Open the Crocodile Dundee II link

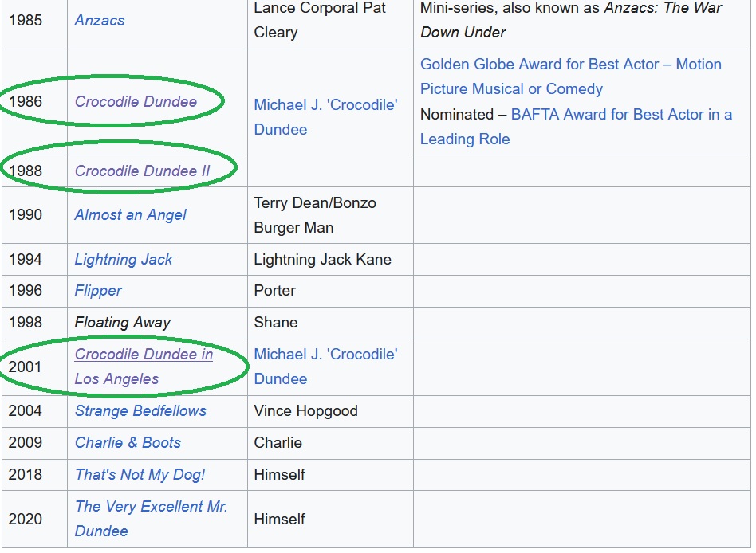142,171
